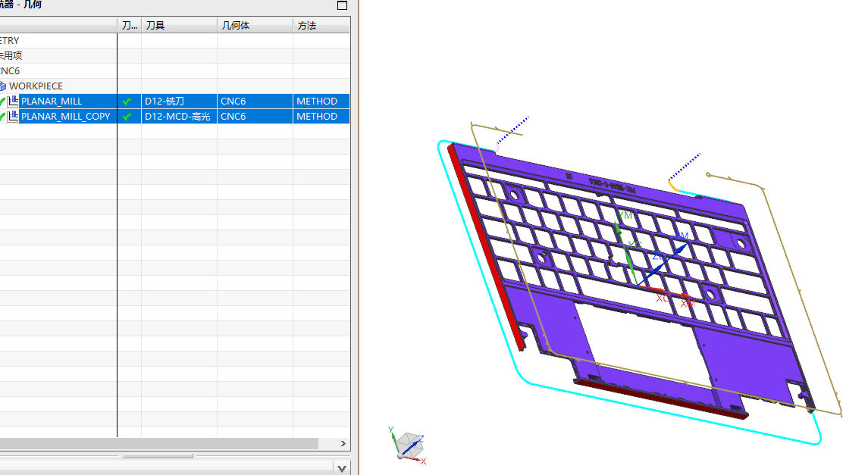The image size is (868, 475).
Task: Maximize the operation navigator panel
Action: (342, 5)
